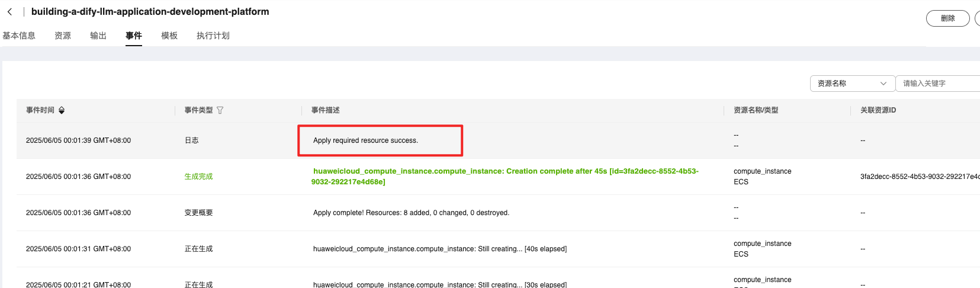Open the 执行计划 tab
The height and width of the screenshot is (288, 980).
click(213, 36)
